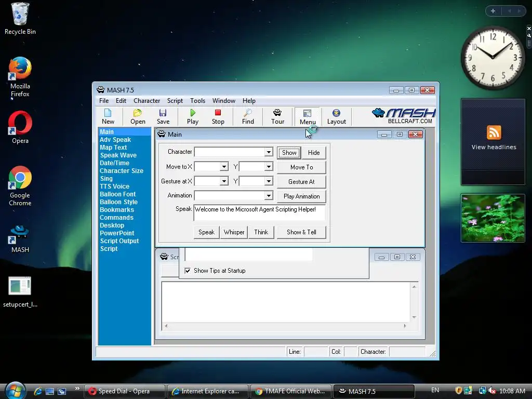Click the Speak button
Screen dimensions: 532x399
point(206,232)
